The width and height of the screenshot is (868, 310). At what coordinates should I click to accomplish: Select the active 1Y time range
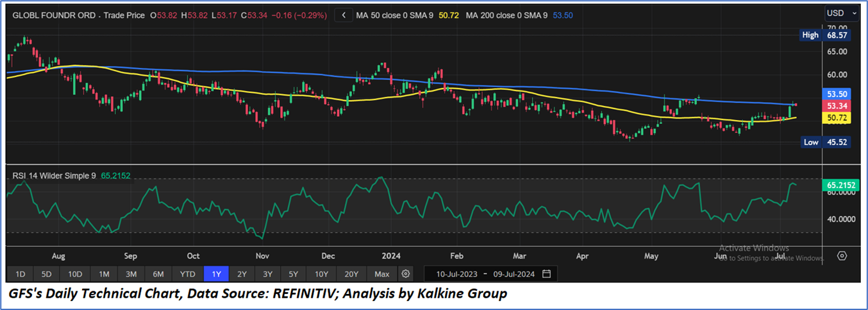click(216, 274)
